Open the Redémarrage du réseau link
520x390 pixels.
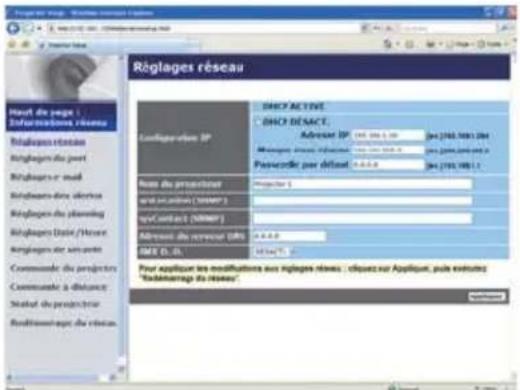tap(63, 323)
